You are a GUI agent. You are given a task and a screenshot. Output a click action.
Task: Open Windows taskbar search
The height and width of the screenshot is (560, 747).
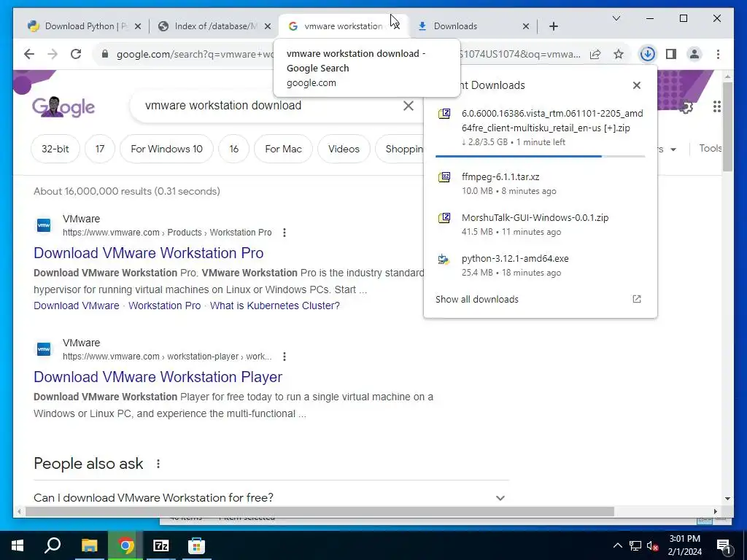pyautogui.click(x=53, y=545)
